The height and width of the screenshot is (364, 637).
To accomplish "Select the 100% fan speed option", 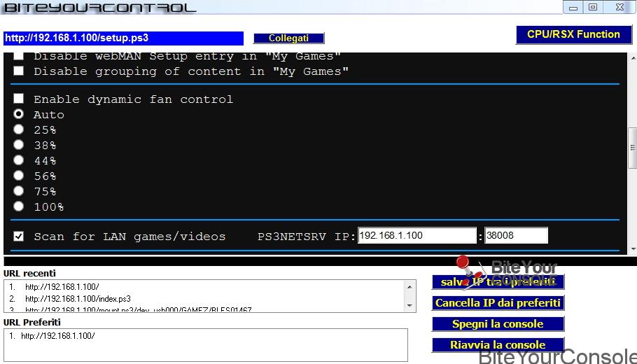I will [x=18, y=206].
